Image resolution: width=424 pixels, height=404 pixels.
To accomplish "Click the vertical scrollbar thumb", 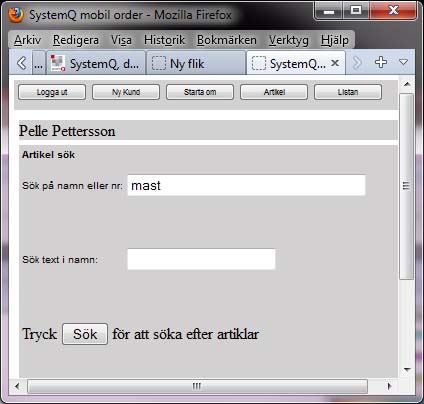I will tap(406, 186).
